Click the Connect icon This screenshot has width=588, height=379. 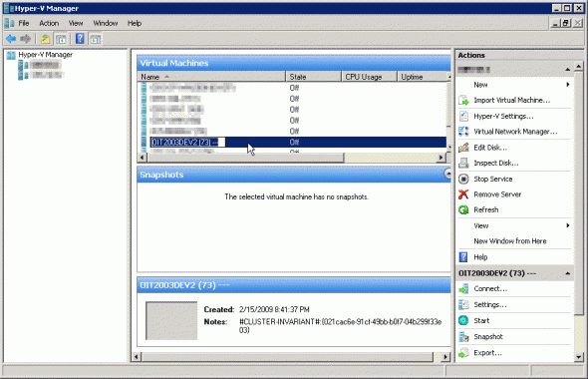pyautogui.click(x=463, y=288)
